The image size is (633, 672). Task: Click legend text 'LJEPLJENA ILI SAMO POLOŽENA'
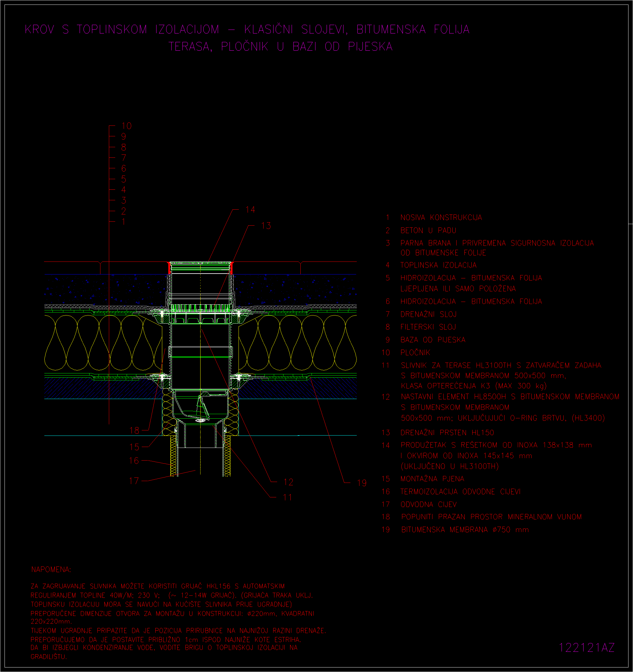(458, 289)
